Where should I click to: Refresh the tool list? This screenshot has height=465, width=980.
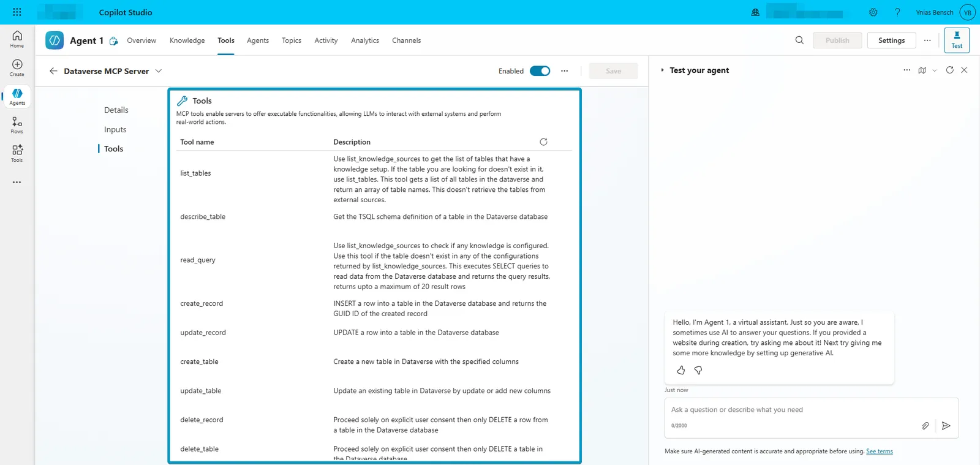pos(543,142)
